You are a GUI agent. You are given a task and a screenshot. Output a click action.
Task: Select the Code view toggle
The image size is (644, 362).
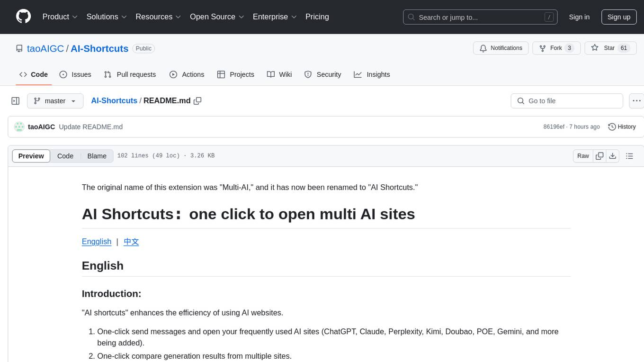(65, 156)
